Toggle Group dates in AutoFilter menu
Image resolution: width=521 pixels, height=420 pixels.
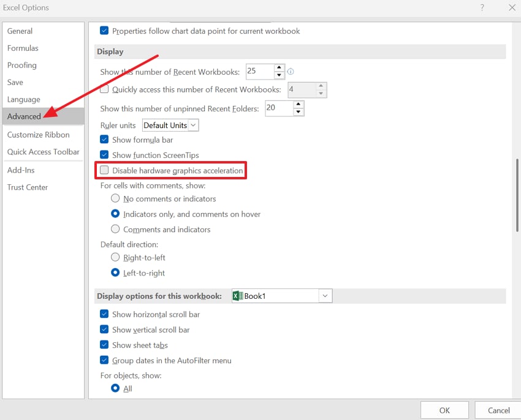[104, 360]
